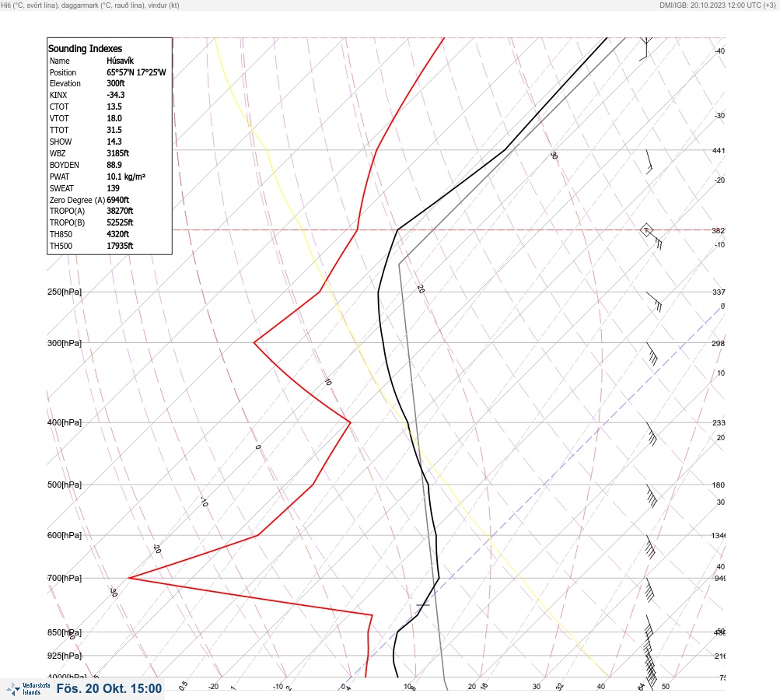This screenshot has width=780, height=700.
Task: Click the 'Zero Degree (A)' label
Action: pyautogui.click(x=77, y=200)
